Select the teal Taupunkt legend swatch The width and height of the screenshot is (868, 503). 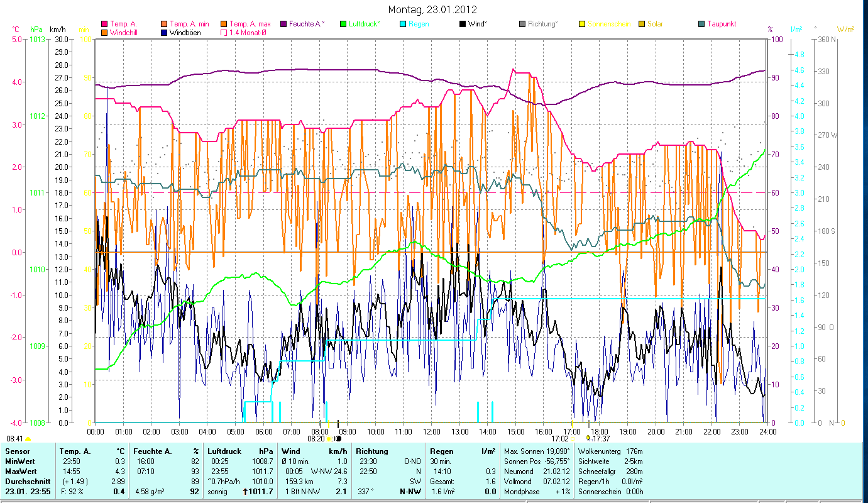pos(701,24)
